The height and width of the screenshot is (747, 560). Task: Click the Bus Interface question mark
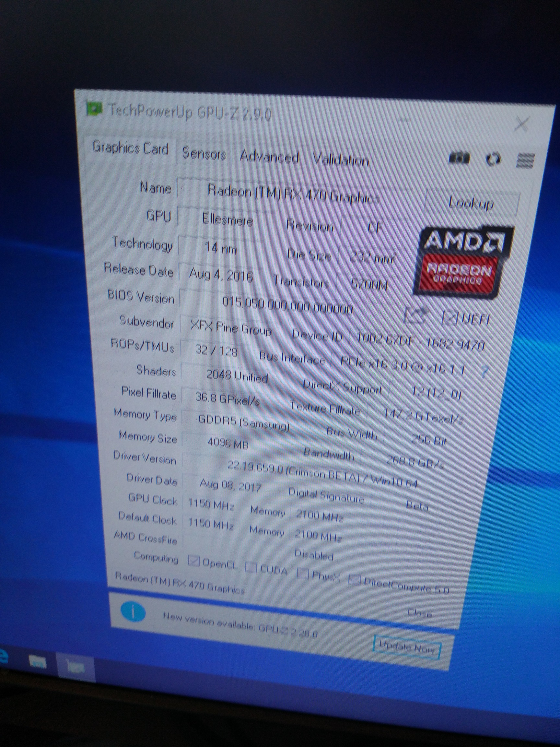pos(484,372)
